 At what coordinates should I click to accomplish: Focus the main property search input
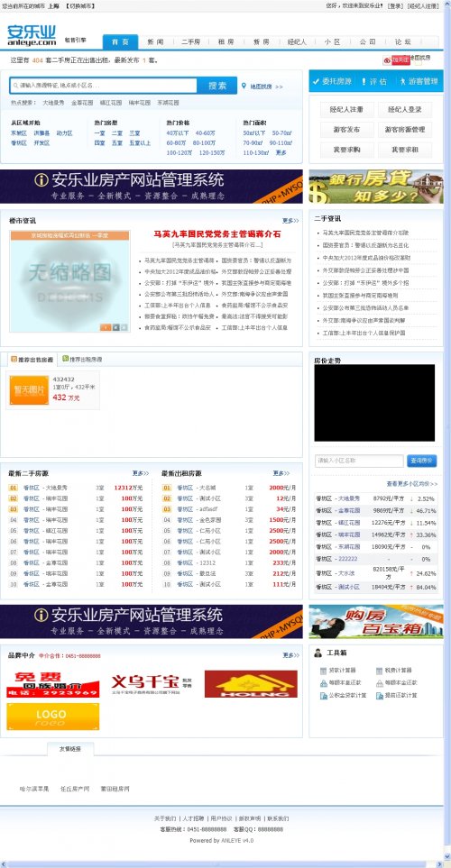click(x=104, y=86)
